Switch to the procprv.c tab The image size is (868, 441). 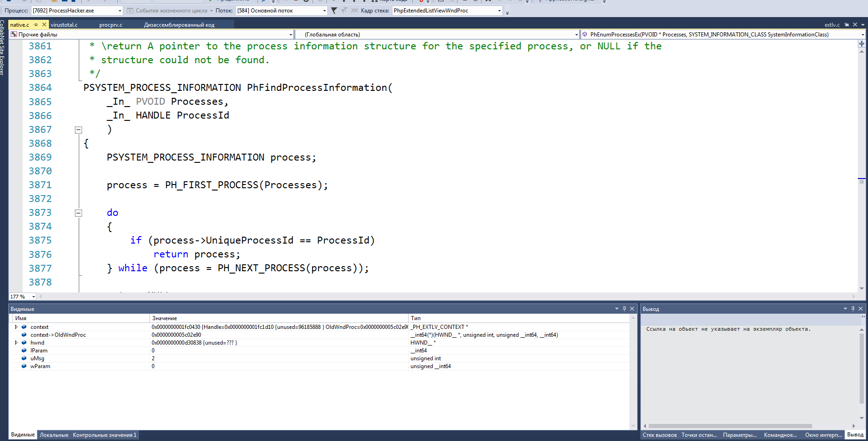[111, 25]
